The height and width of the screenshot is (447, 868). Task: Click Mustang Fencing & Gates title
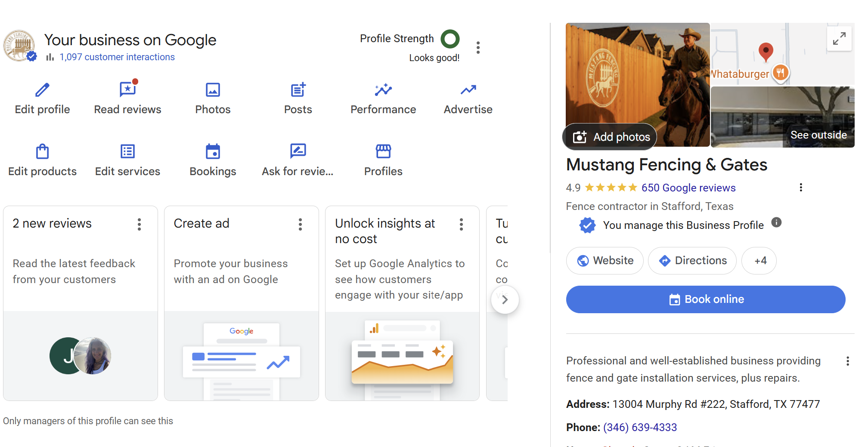click(x=666, y=165)
